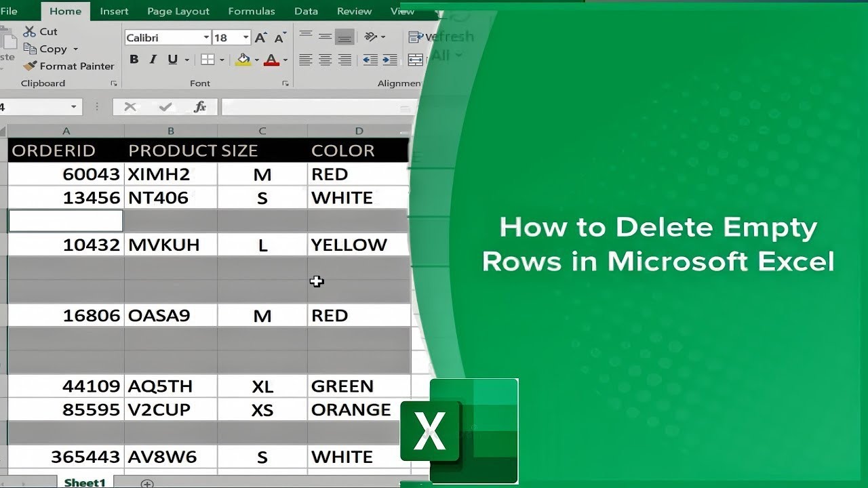Select column D header
Viewport: 868px width, 488px height.
pos(359,131)
